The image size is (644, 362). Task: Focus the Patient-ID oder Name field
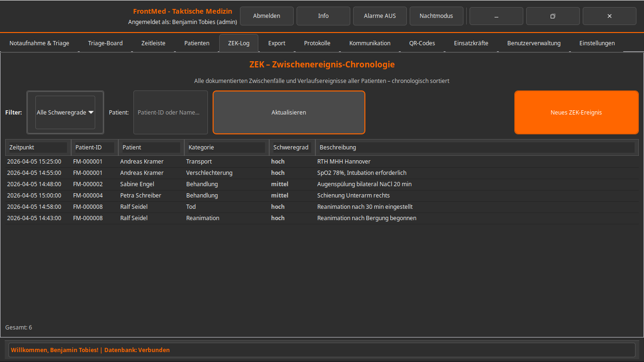tap(170, 113)
